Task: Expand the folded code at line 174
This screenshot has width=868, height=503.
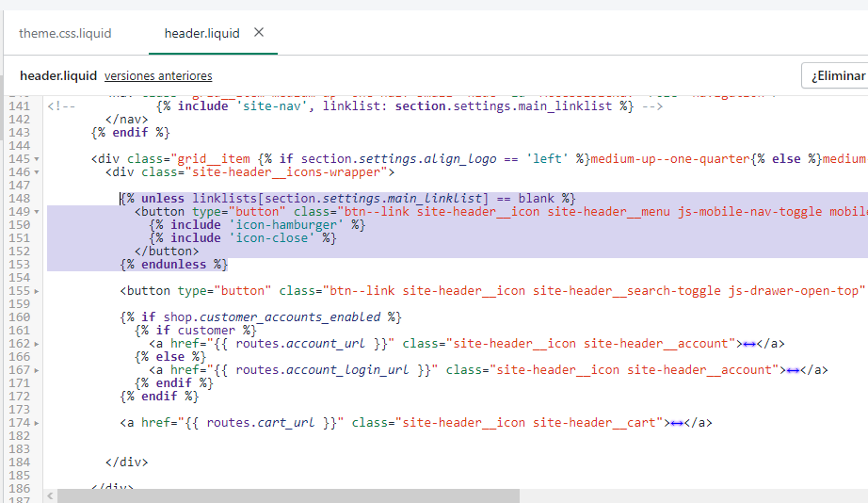Action: pyautogui.click(x=37, y=423)
